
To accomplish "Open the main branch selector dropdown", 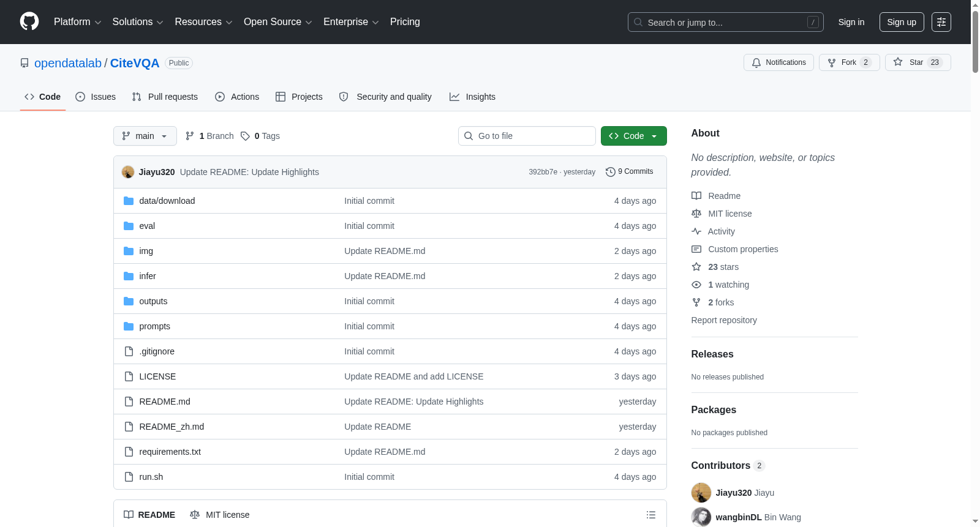I will (145, 136).
